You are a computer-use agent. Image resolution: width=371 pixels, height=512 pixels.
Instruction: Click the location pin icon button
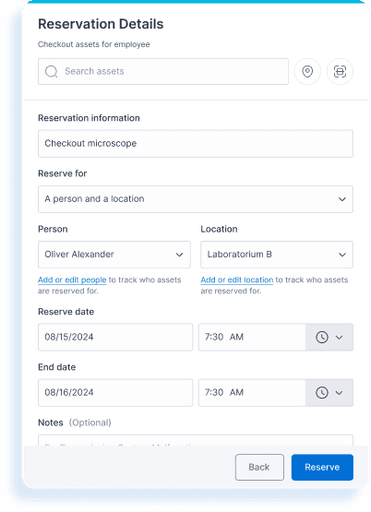[307, 71]
